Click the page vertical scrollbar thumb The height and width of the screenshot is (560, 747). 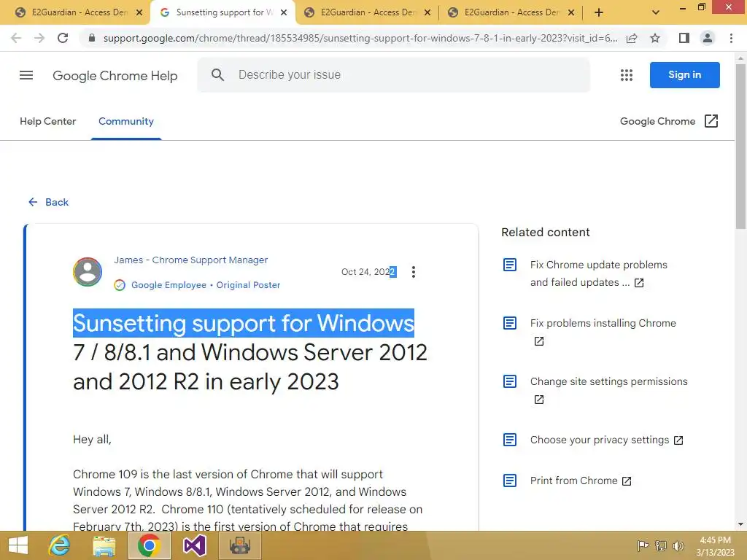click(x=740, y=147)
